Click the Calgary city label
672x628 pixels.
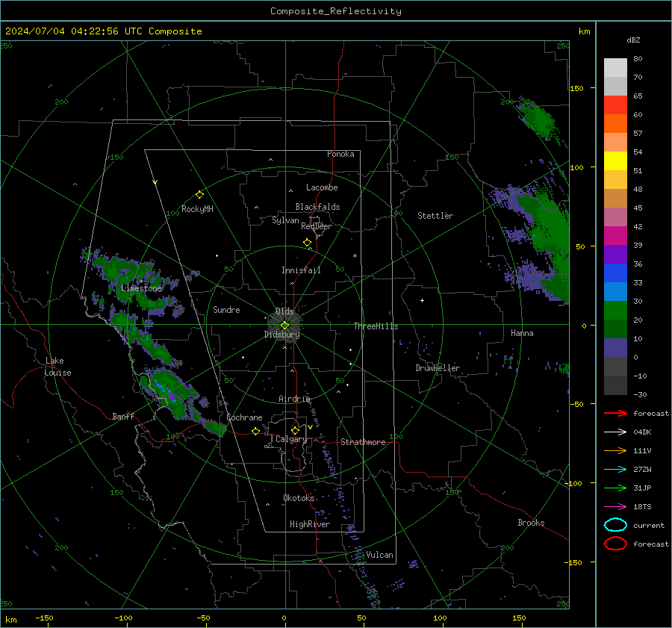click(x=291, y=439)
